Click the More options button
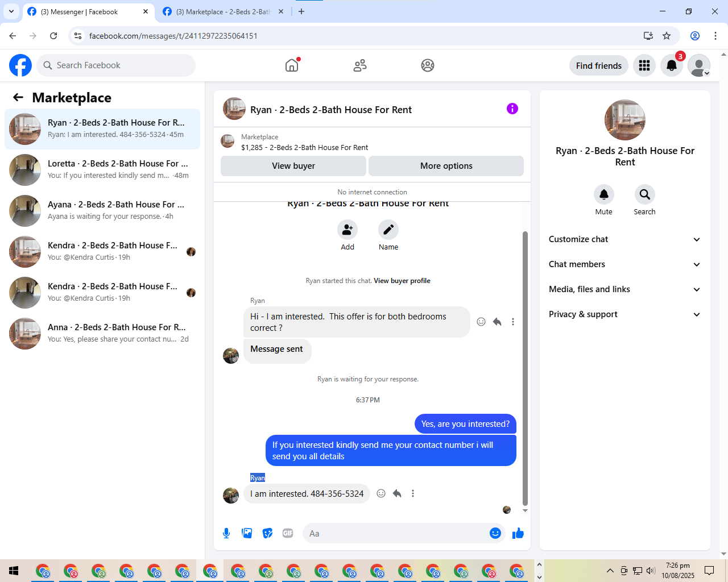728x582 pixels. (x=446, y=166)
